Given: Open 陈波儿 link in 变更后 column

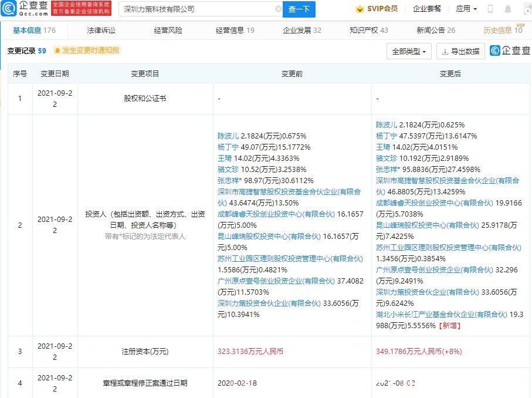Looking at the screenshot, I should coord(387,125).
